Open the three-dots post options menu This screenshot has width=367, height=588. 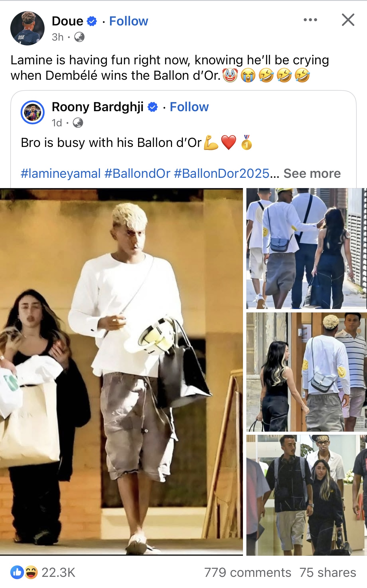pyautogui.click(x=310, y=20)
